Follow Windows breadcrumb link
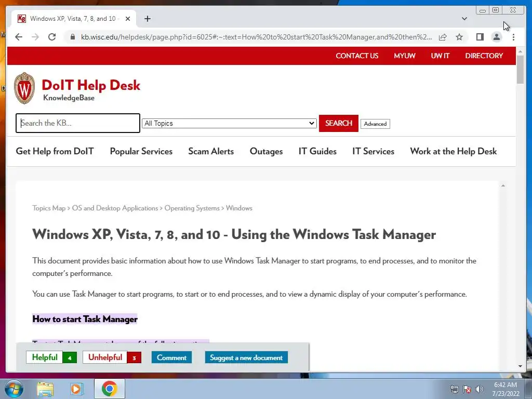Viewport: 532px width, 399px height. (239, 208)
